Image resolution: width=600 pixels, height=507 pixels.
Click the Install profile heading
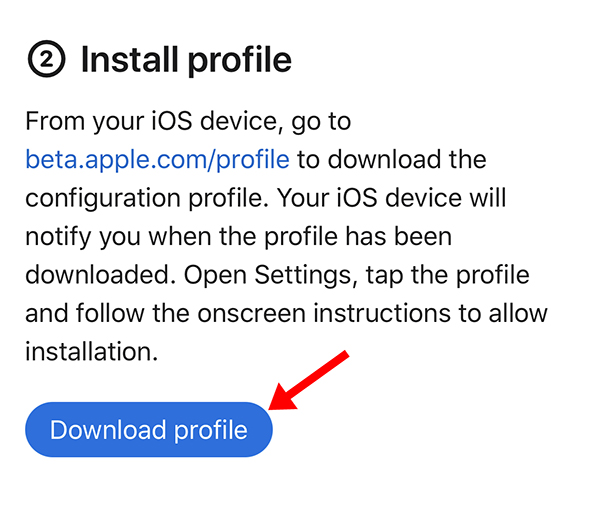click(186, 60)
